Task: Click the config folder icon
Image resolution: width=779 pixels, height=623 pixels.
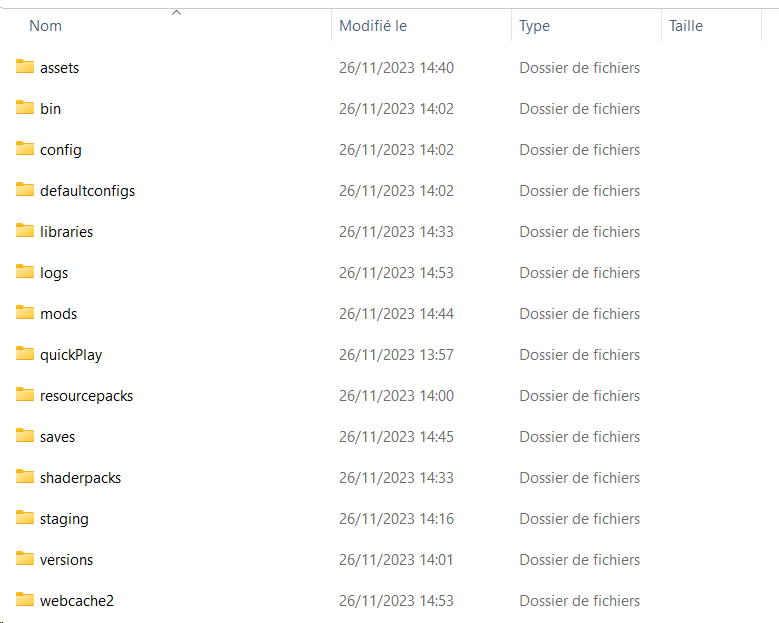Action: pos(25,149)
